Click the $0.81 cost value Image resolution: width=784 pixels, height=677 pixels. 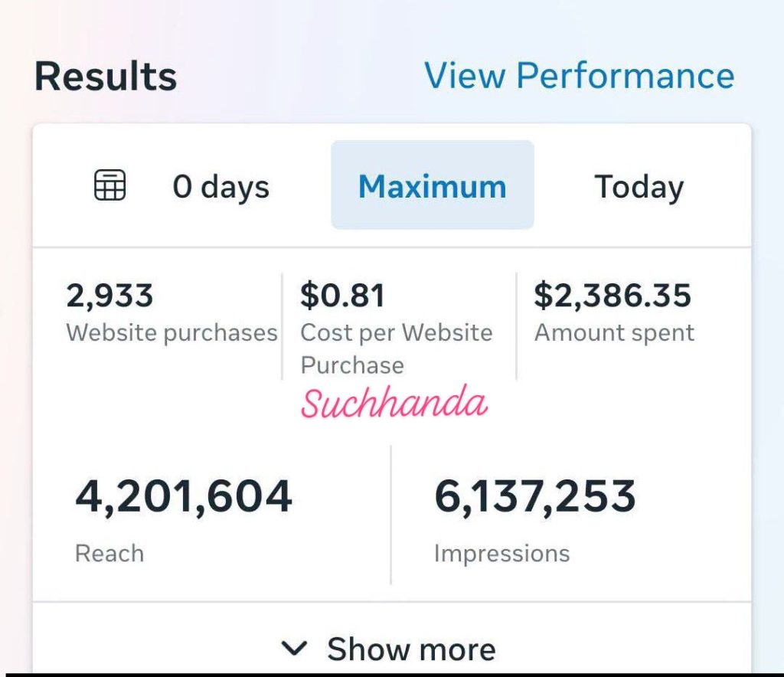(342, 295)
